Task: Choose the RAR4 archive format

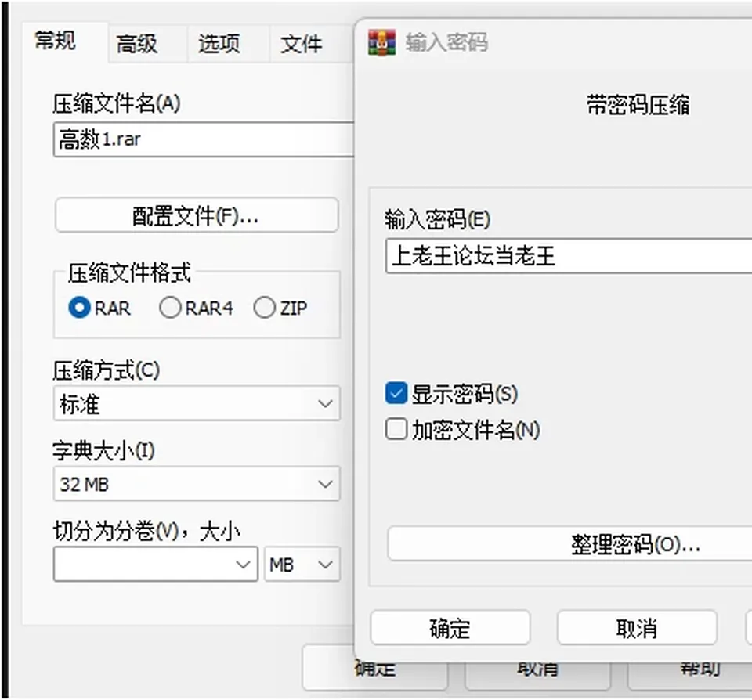Action: 170,308
